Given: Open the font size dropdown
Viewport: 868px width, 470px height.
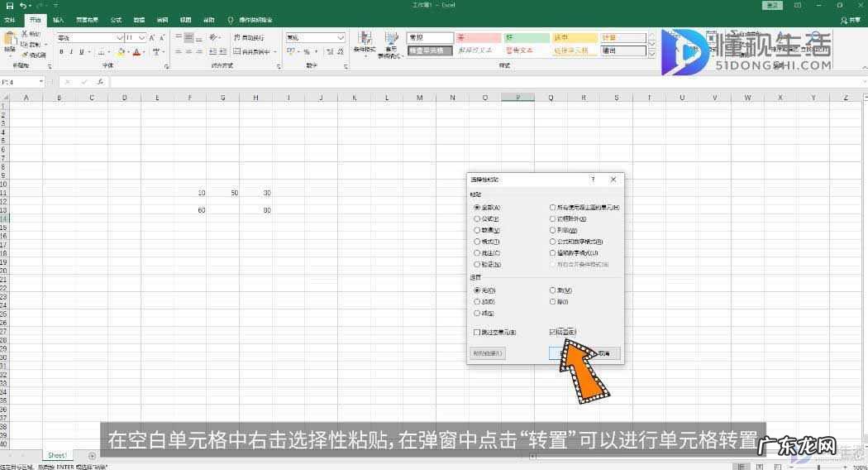Looking at the screenshot, I should (x=141, y=38).
